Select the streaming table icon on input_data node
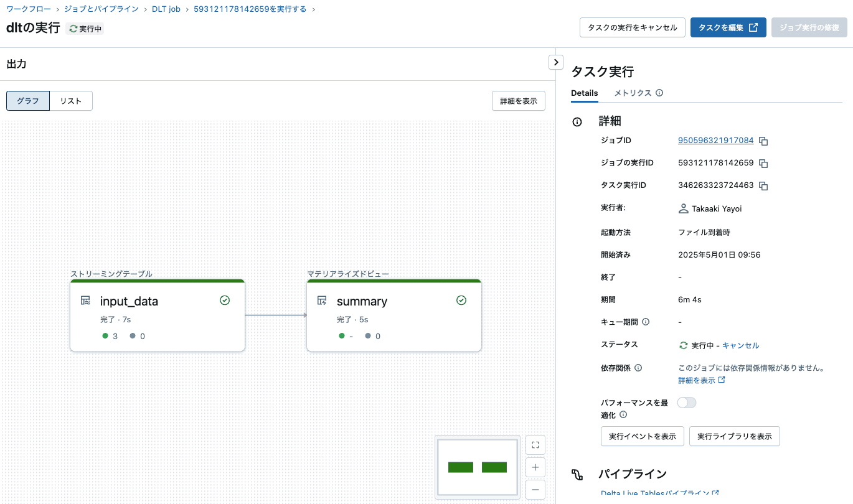The height and width of the screenshot is (504, 853). click(x=86, y=301)
